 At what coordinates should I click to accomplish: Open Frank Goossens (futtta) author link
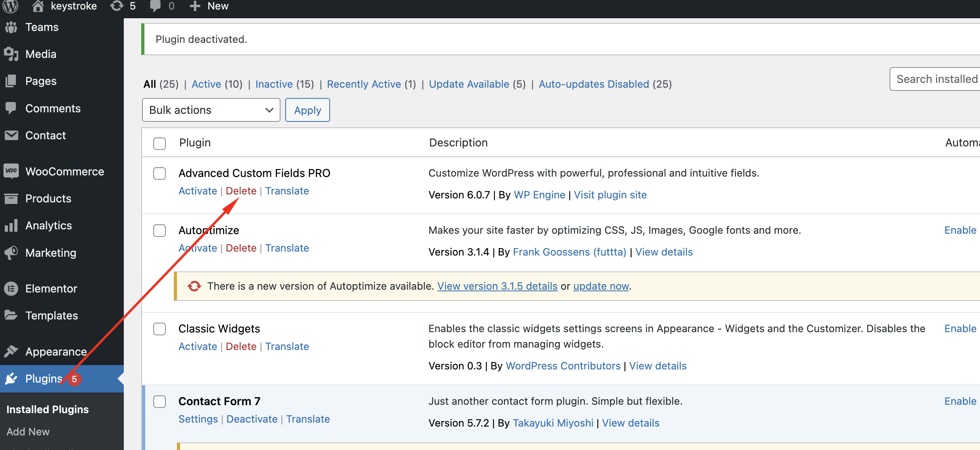pos(569,252)
